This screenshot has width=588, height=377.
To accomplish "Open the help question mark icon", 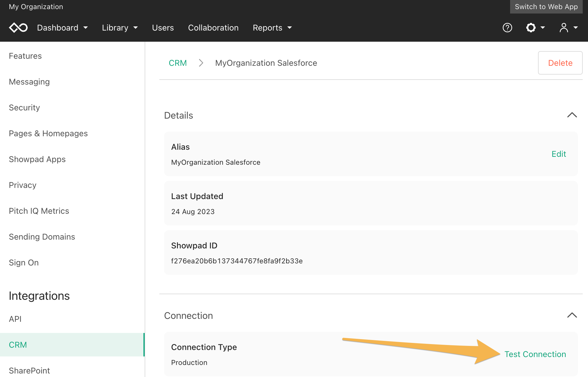I will click(507, 28).
